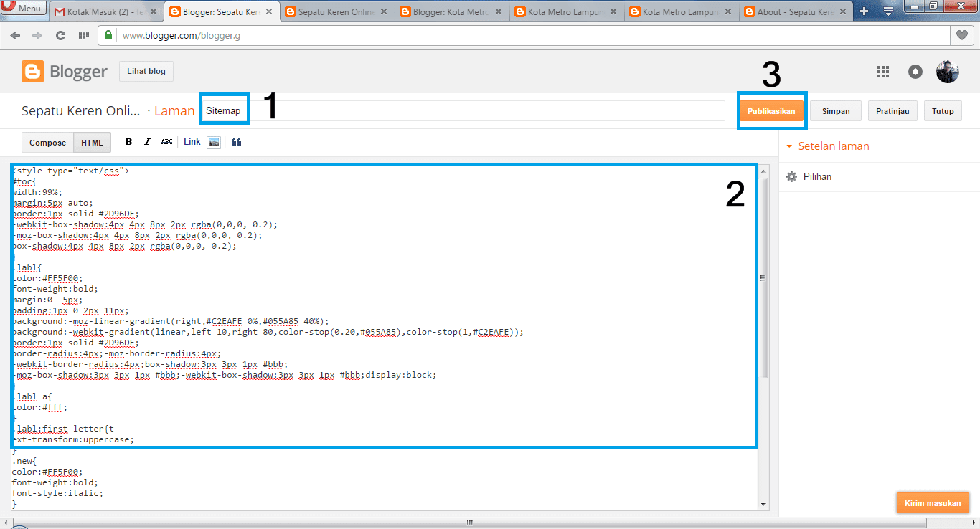980x529 pixels.
Task: Click the editor scrollbar down arrow
Action: (763, 504)
